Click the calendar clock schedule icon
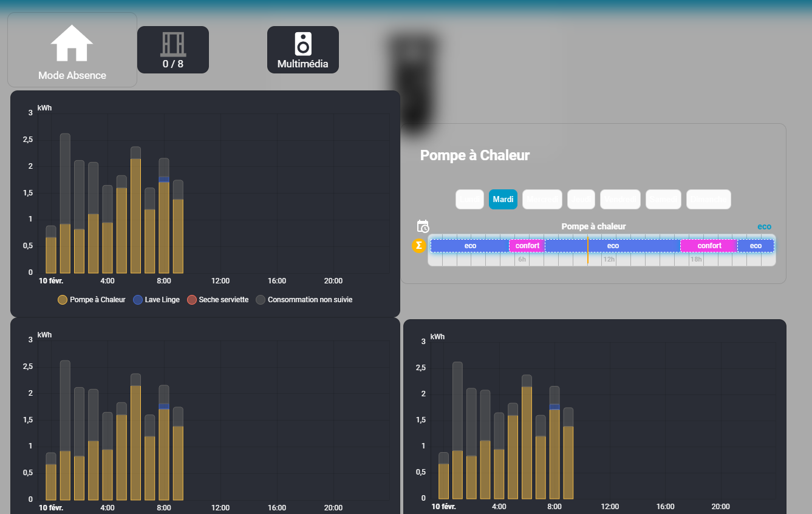This screenshot has width=812, height=514. tap(423, 226)
